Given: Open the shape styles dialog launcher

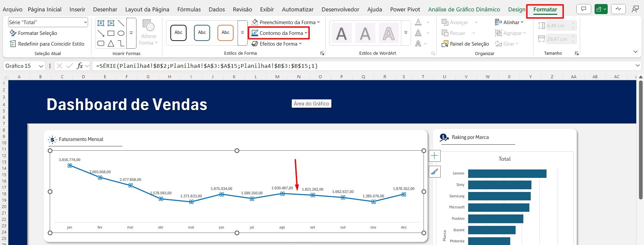Looking at the screenshot, I should coord(322,53).
